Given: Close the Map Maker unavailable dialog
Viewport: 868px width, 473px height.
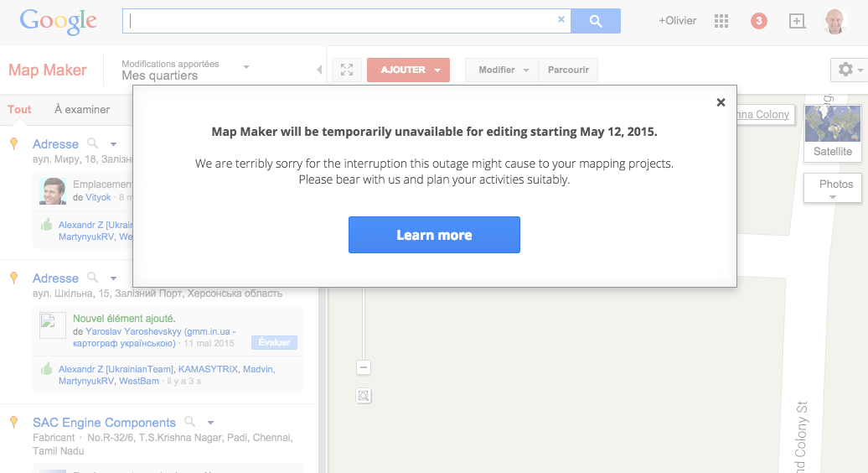Looking at the screenshot, I should coord(721,102).
